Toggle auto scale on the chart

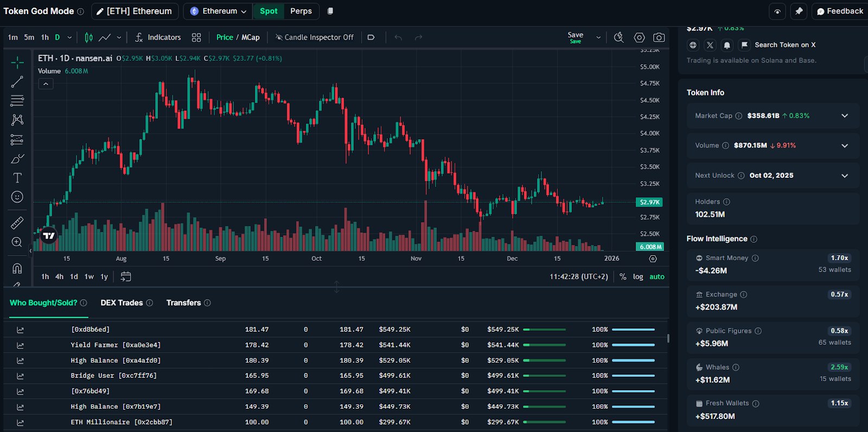pyautogui.click(x=657, y=276)
